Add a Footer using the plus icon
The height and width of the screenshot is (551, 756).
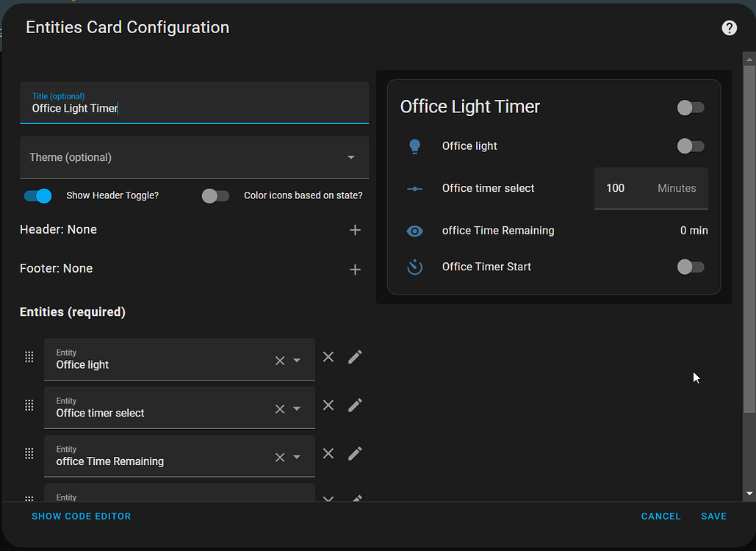pyautogui.click(x=355, y=269)
